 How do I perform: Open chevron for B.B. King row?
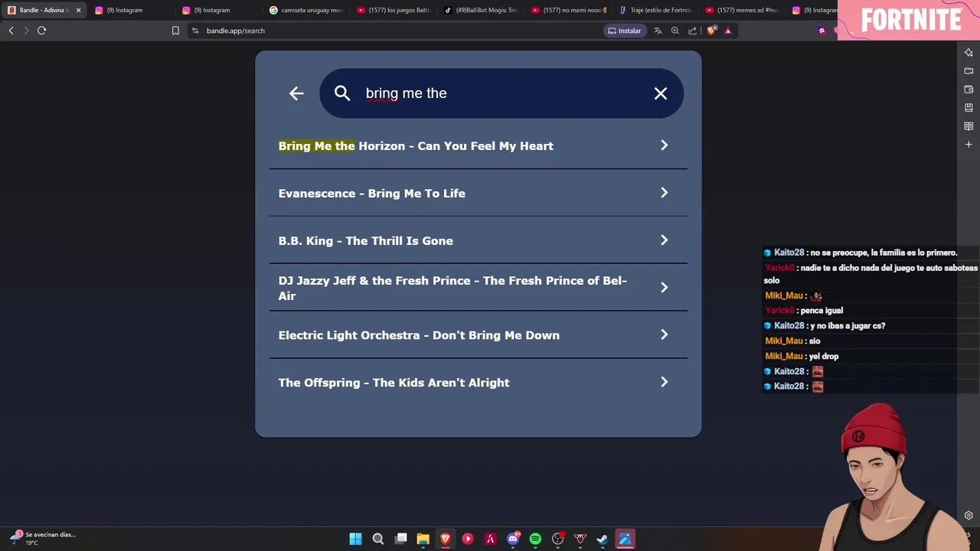click(664, 240)
